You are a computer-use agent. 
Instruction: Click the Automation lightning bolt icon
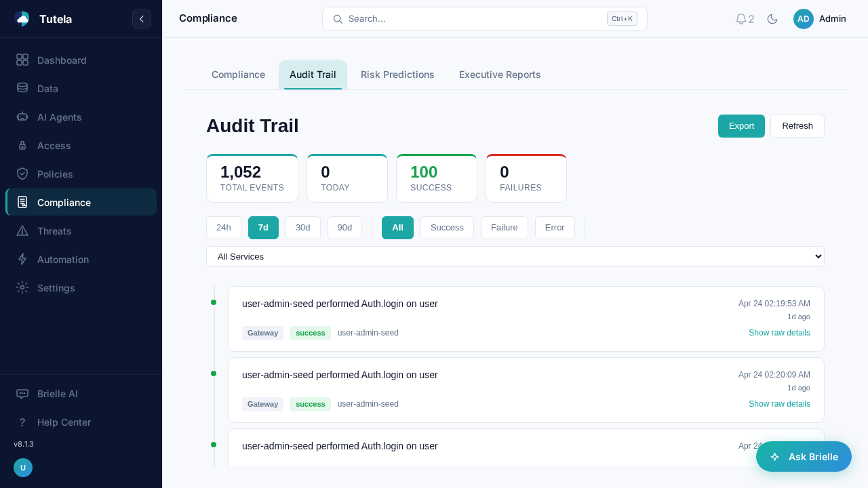tap(22, 260)
